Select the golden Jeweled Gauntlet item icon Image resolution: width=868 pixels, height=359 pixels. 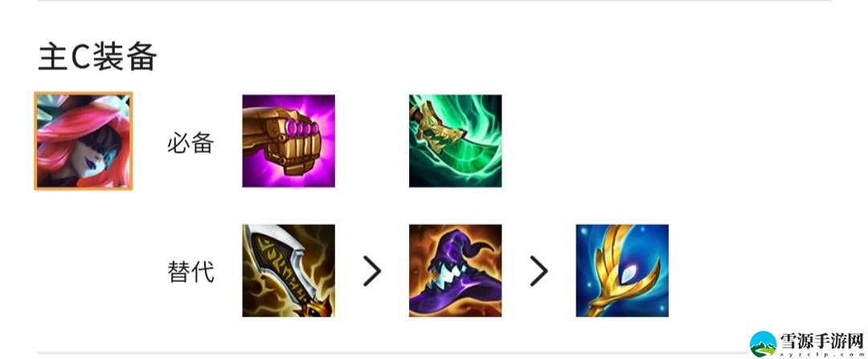(289, 141)
